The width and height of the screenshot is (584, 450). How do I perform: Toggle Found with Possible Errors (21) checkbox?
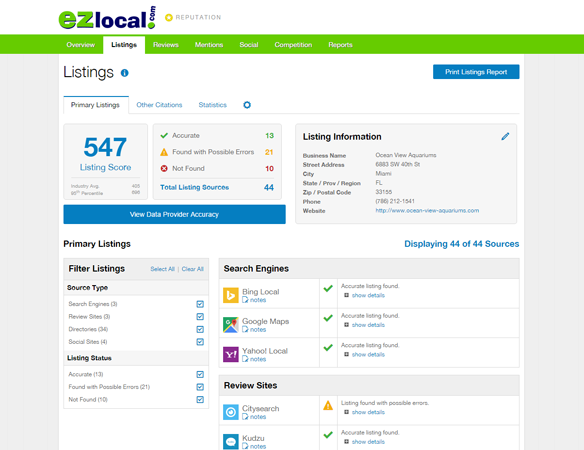200,387
